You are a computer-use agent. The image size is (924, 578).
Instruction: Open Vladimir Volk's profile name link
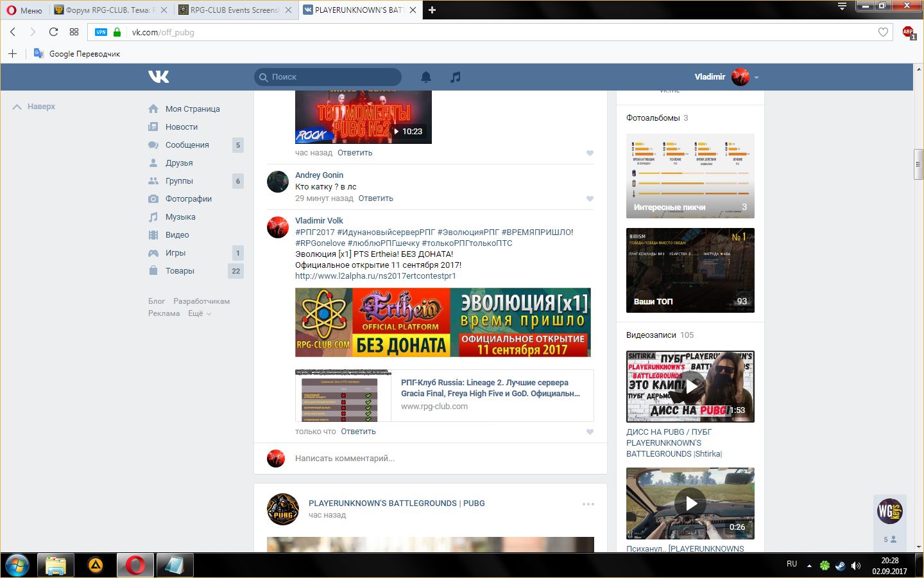coord(319,220)
